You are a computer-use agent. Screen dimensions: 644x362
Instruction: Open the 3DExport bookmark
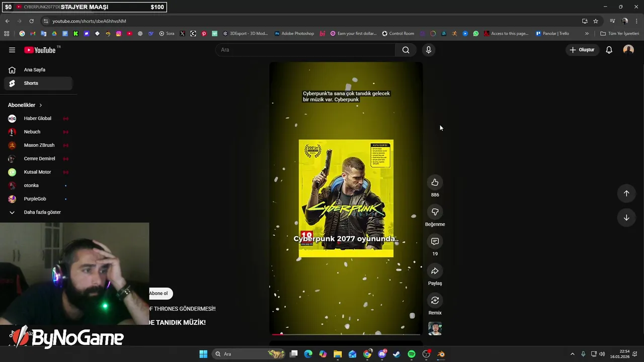click(246, 34)
